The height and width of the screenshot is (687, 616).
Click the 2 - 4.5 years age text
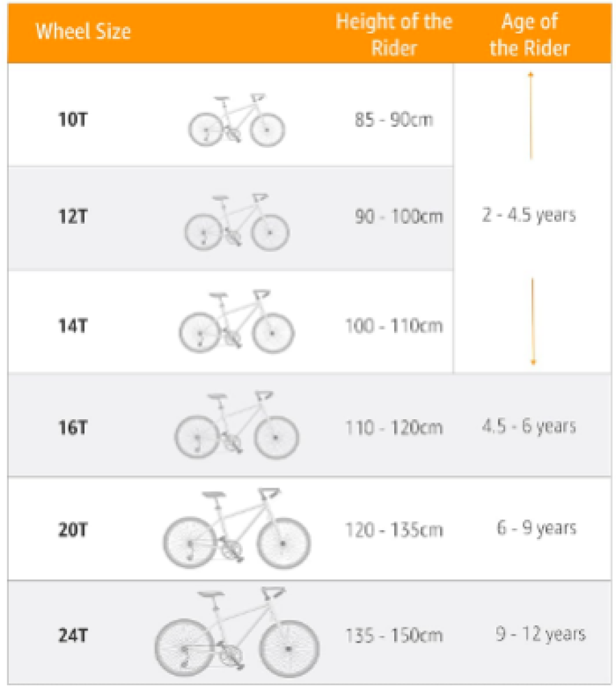[x=529, y=215]
